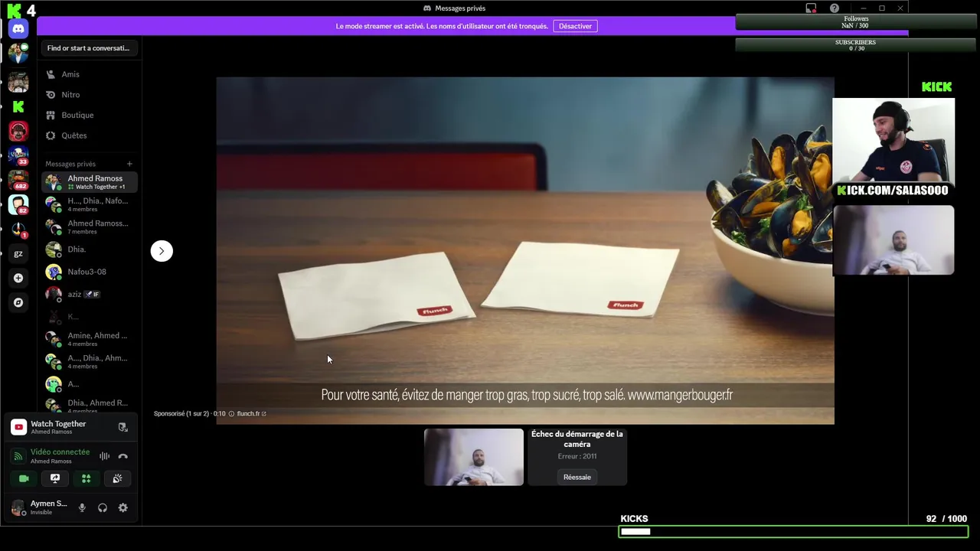Open Dhia., Ahmed R... group conversation
This screenshot has height=551, width=980.
click(x=90, y=406)
